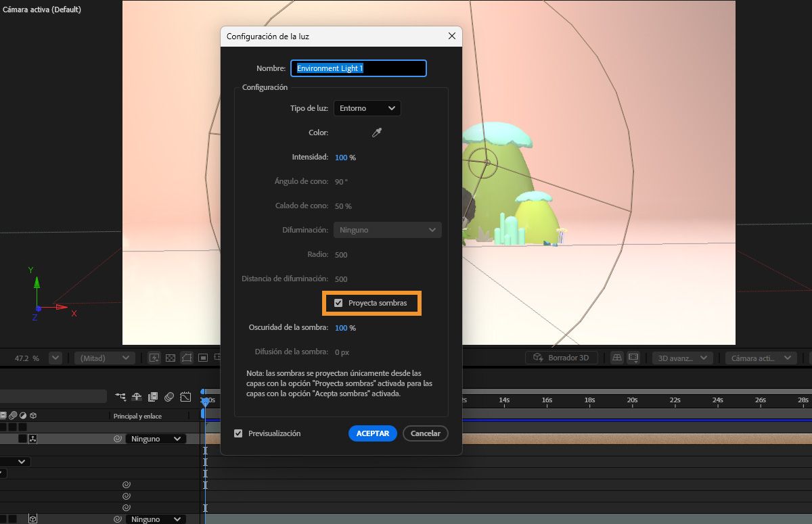The width and height of the screenshot is (812, 524).
Task: Activate the Region of Interest tool
Action: 217,357
